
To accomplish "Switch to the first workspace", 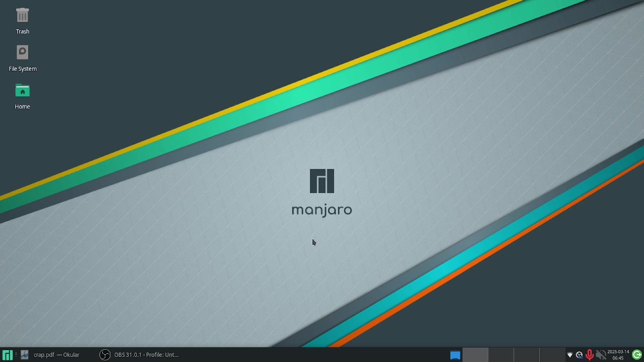I will tap(475, 355).
